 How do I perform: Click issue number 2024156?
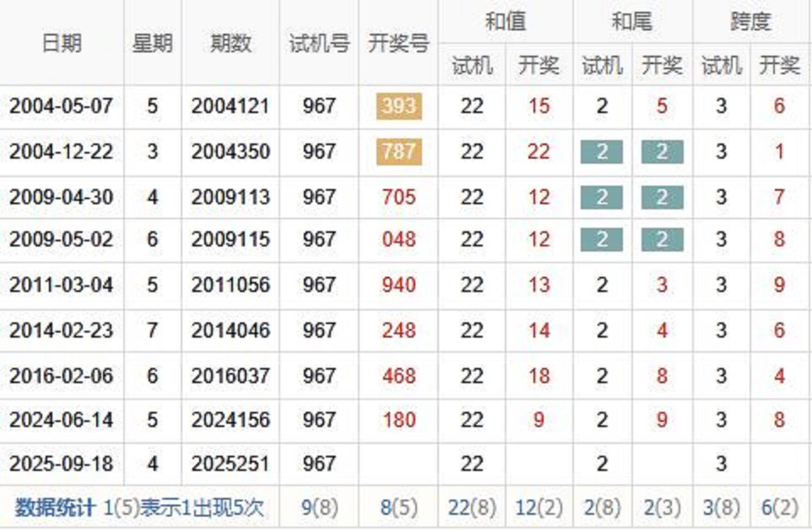[231, 420]
